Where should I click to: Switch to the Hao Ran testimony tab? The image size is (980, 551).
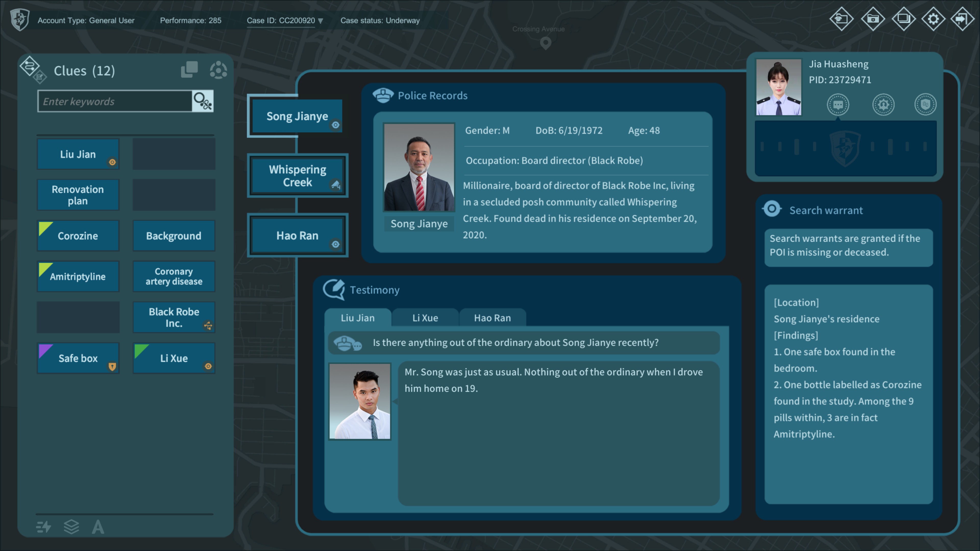492,318
